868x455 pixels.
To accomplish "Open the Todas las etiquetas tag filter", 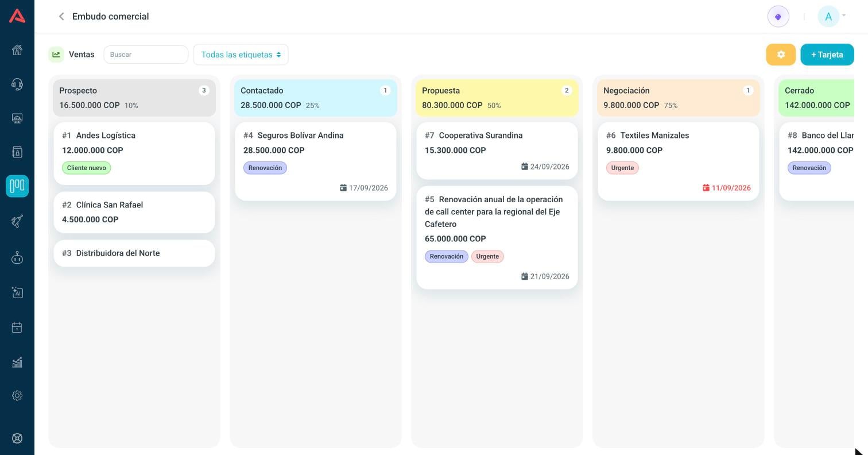I will (x=241, y=55).
